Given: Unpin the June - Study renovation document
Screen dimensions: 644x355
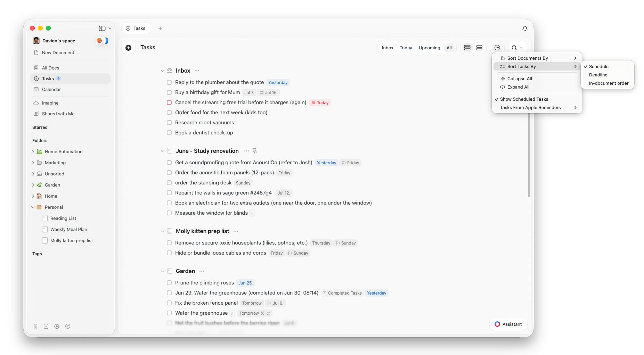Looking at the screenshot, I should (254, 151).
